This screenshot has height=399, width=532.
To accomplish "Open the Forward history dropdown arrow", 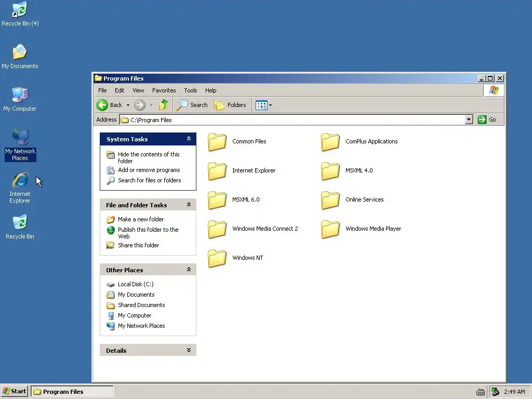I will [x=151, y=105].
